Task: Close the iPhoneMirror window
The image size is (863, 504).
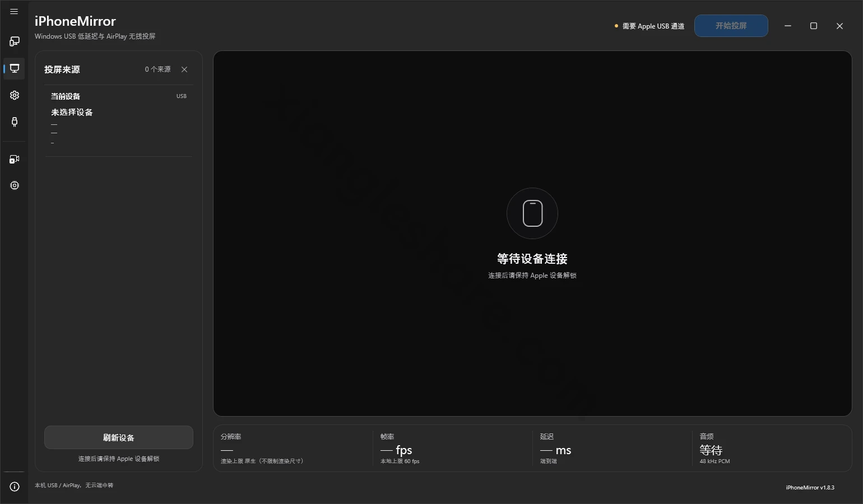Action: 839,26
